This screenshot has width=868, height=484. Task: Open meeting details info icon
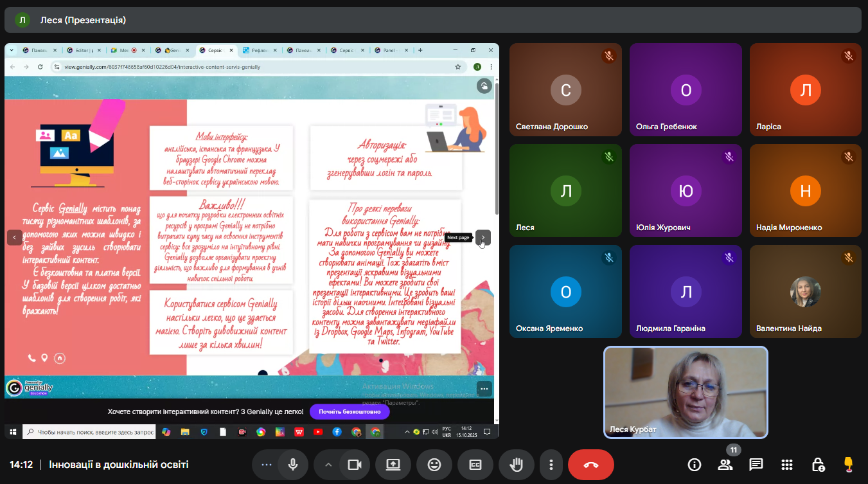coord(695,465)
